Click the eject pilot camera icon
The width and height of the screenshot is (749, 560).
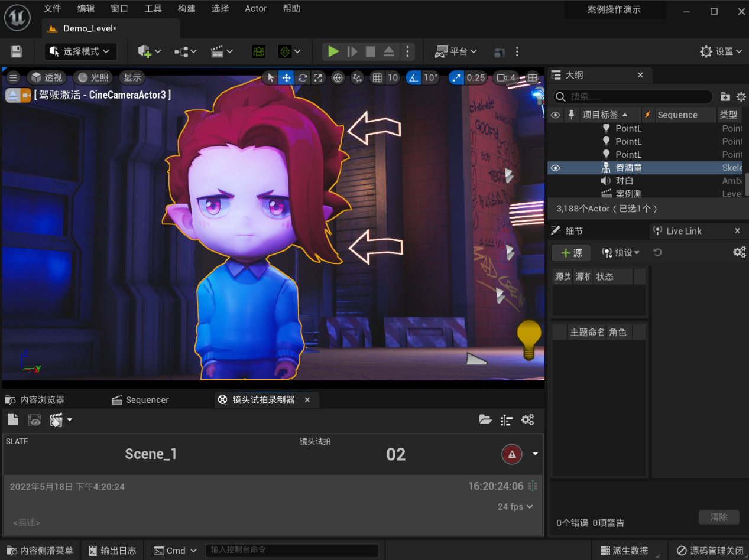[x=12, y=95]
